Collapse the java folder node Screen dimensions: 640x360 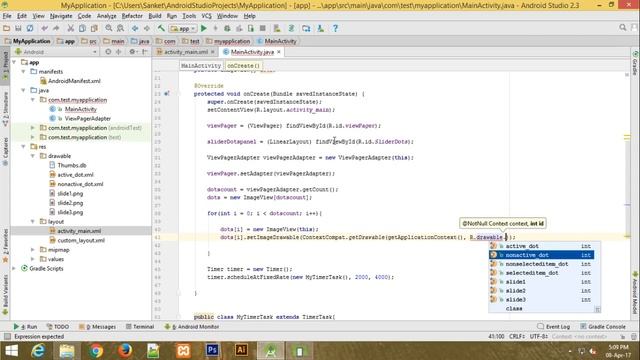click(24, 90)
